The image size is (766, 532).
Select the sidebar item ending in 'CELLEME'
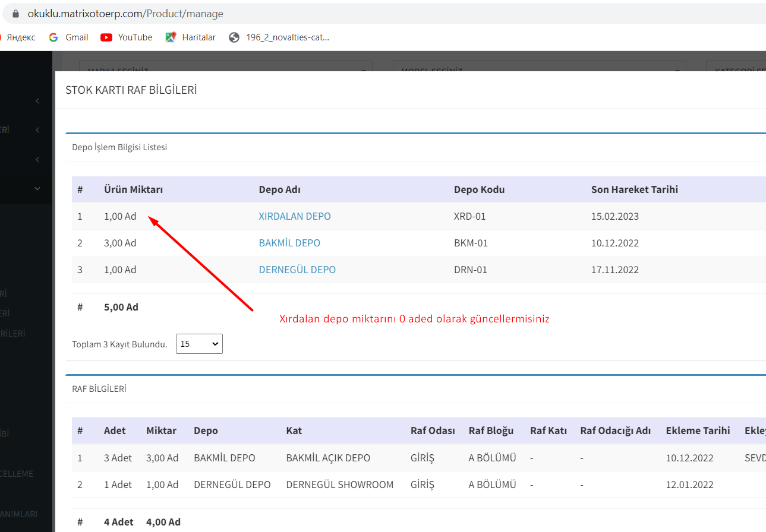pos(17,474)
